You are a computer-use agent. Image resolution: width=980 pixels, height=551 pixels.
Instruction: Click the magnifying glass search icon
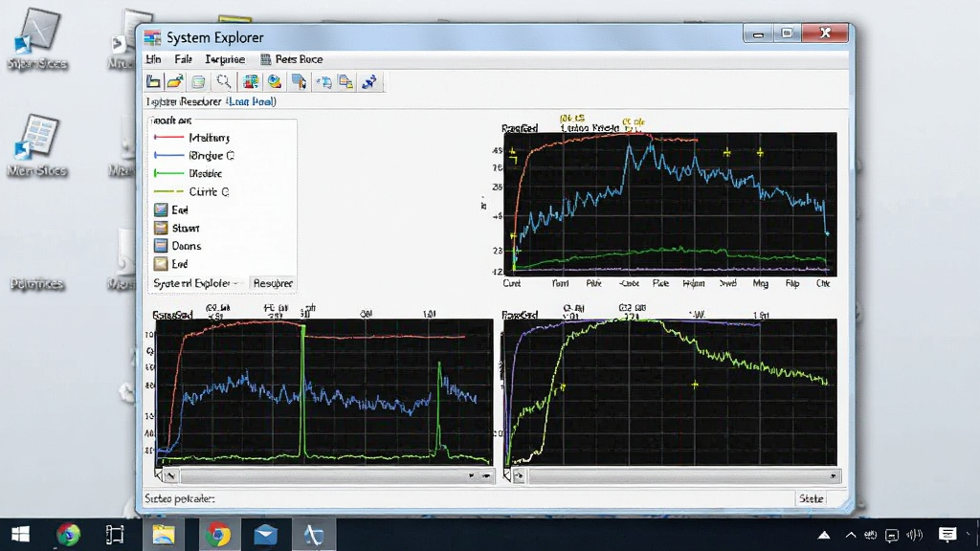(x=223, y=82)
